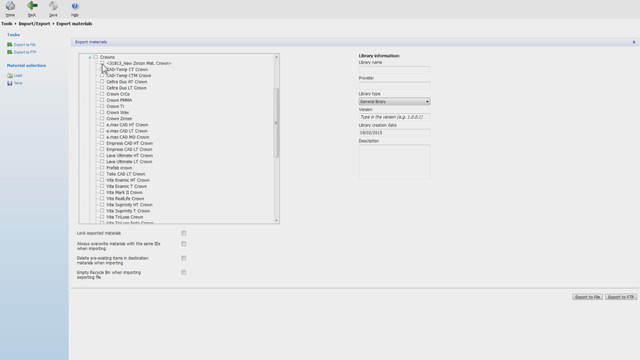Enable always overwrite materials with same IDs
Image resolution: width=640 pixels, height=360 pixels.
point(184,244)
